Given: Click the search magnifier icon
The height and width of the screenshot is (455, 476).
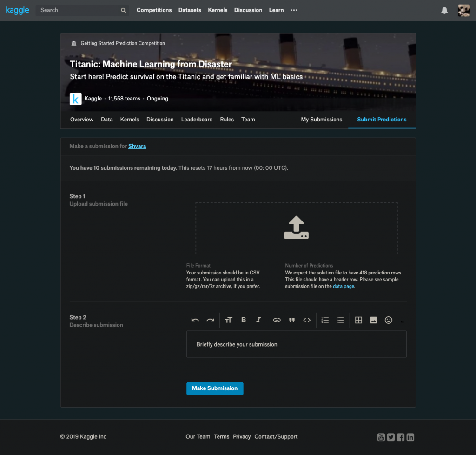Looking at the screenshot, I should tap(123, 10).
